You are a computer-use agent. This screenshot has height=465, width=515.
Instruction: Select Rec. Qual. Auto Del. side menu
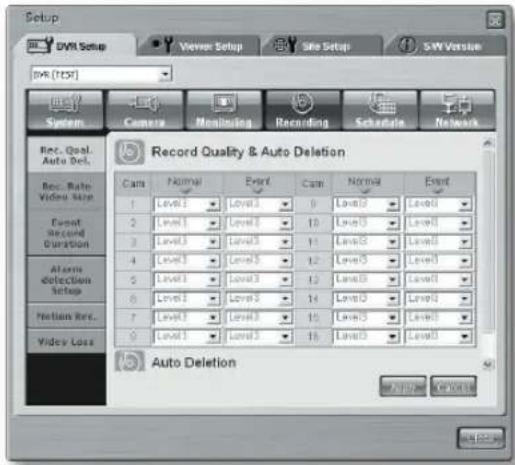tap(66, 155)
